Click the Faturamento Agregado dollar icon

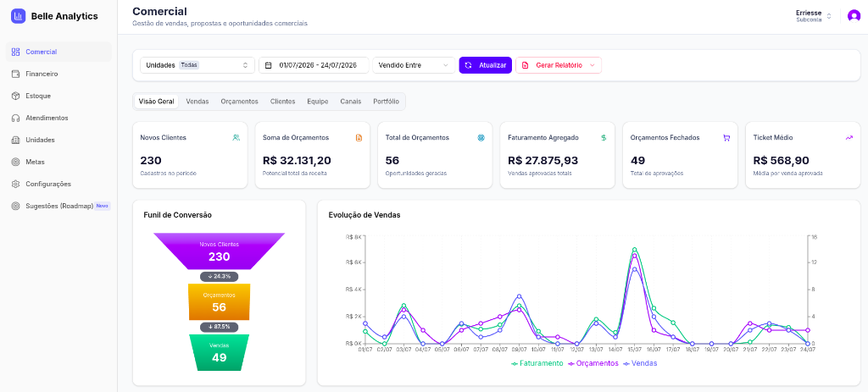(604, 138)
